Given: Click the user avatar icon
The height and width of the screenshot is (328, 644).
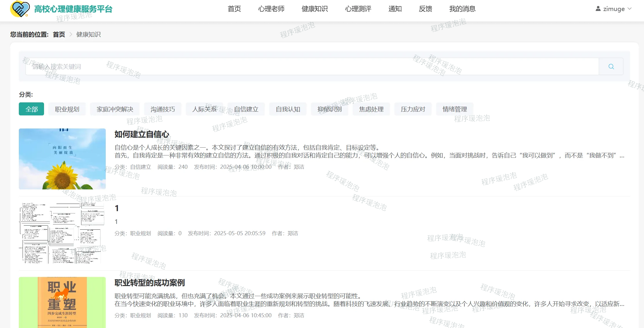Looking at the screenshot, I should (598, 9).
